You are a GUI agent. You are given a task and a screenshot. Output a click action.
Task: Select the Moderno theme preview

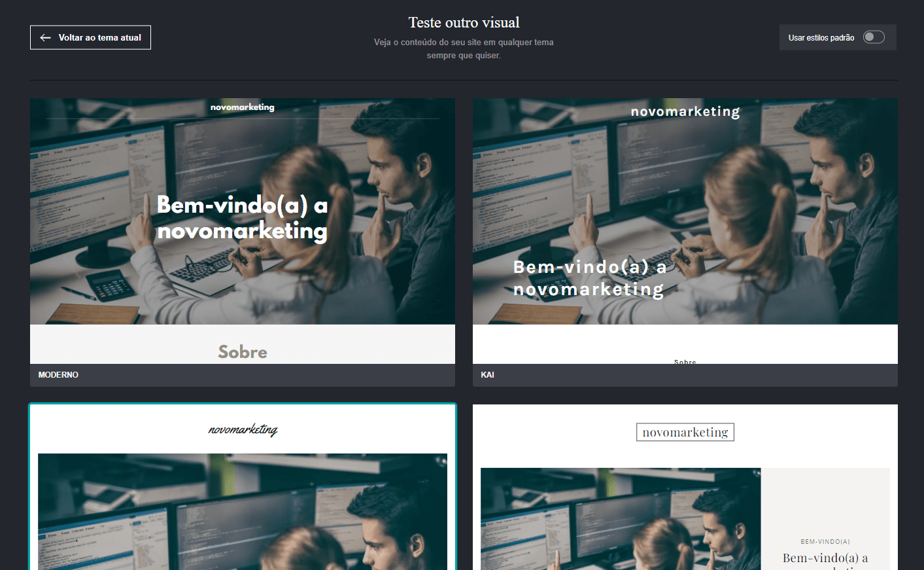click(243, 231)
